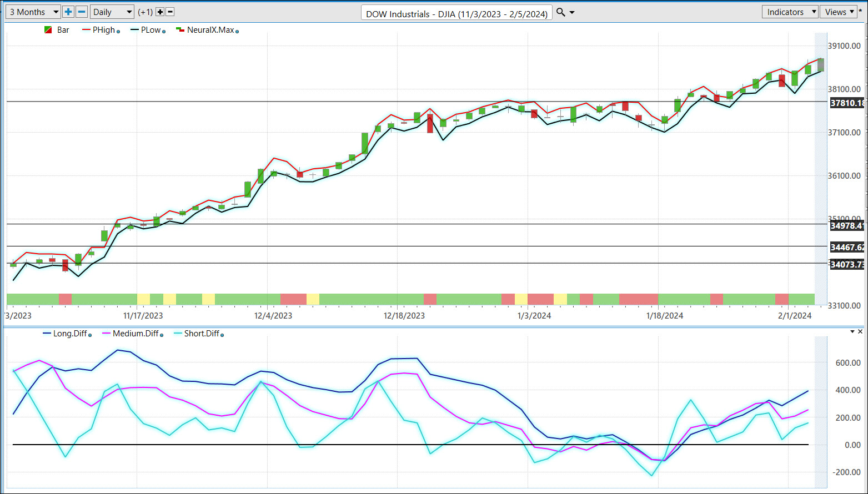Open the dropdown arrow beside search icon

tap(572, 12)
